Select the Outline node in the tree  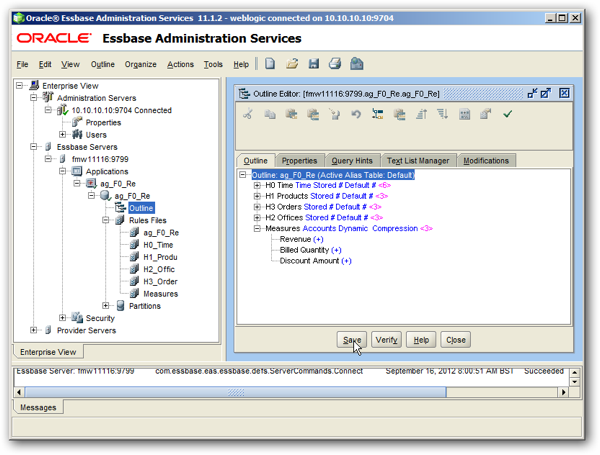(141, 208)
